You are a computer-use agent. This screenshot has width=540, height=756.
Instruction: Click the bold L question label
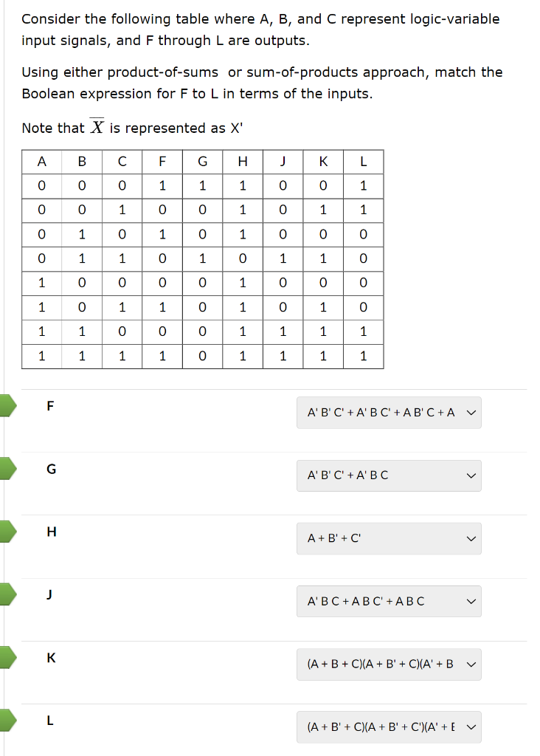pos(49,721)
